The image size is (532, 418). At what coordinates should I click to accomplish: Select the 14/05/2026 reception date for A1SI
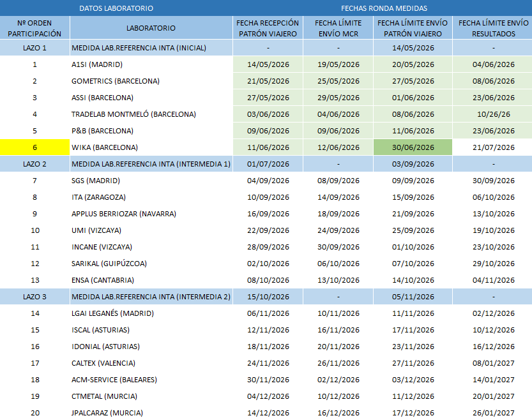tap(268, 64)
